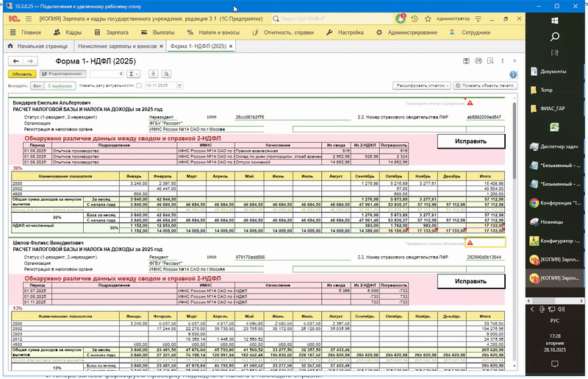Click the search field Поиск Ctrl+Shift+F
This screenshot has width=588, height=379.
click(332, 18)
